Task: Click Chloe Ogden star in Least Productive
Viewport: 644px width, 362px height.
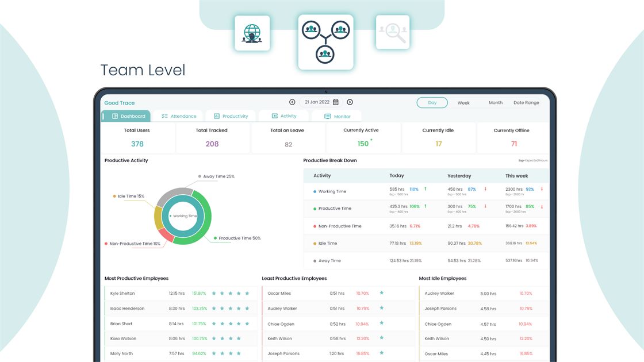Action: click(382, 324)
